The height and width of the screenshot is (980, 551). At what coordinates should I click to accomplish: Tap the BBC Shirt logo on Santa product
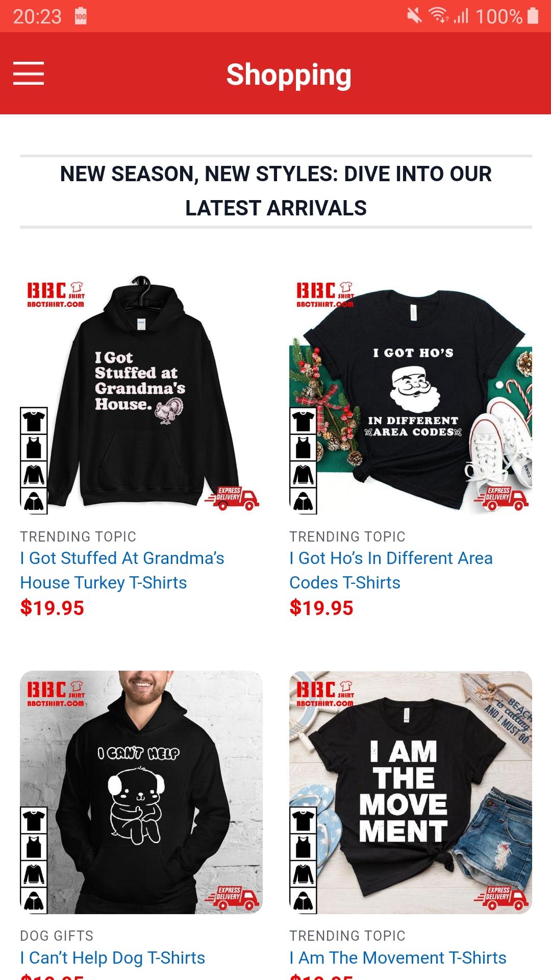pyautogui.click(x=325, y=294)
